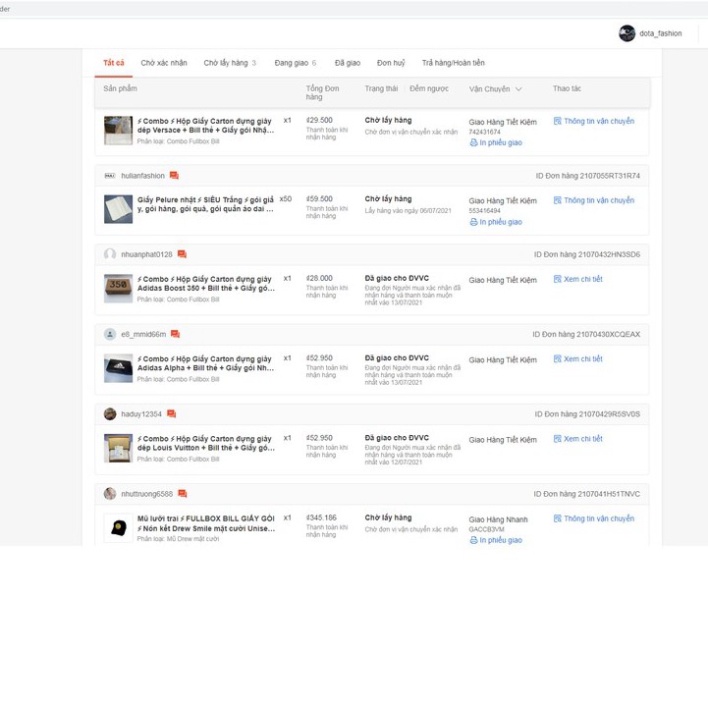708x708 pixels.
Task: Print delivery slip for Giao Hàng Nhanh order
Action: [496, 540]
